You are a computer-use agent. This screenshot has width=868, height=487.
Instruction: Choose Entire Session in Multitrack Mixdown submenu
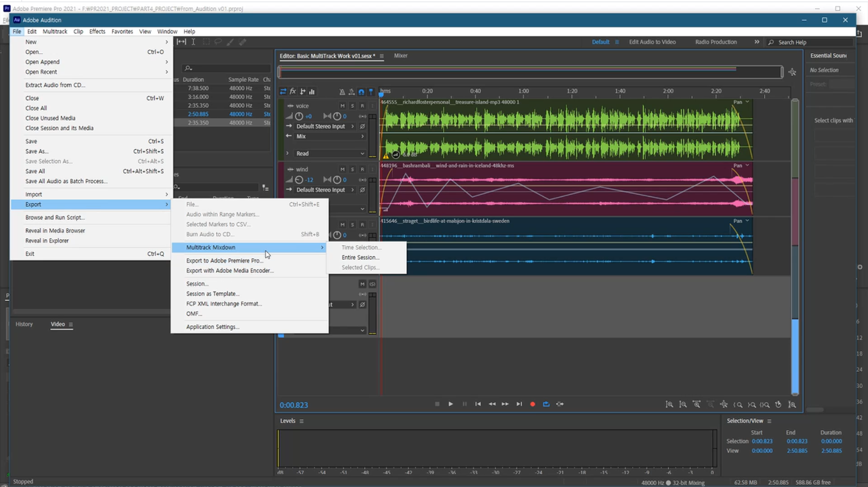coord(361,258)
